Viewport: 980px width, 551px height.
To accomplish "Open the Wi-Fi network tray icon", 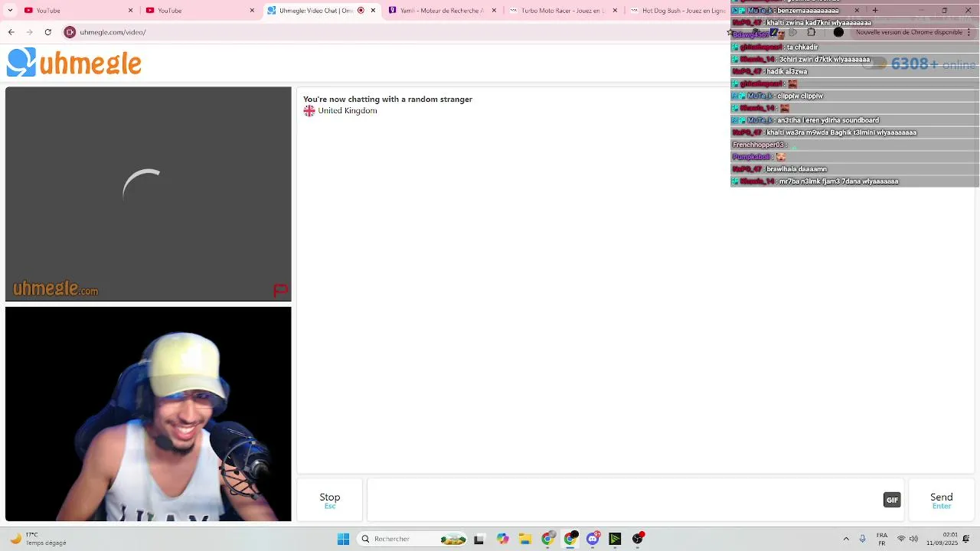I will pos(901,539).
